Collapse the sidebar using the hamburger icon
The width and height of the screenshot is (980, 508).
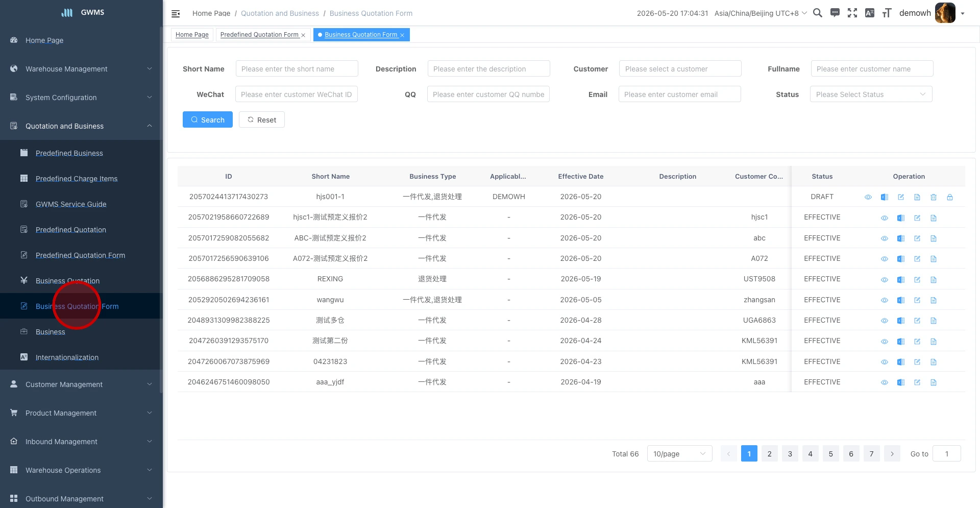[x=176, y=14]
